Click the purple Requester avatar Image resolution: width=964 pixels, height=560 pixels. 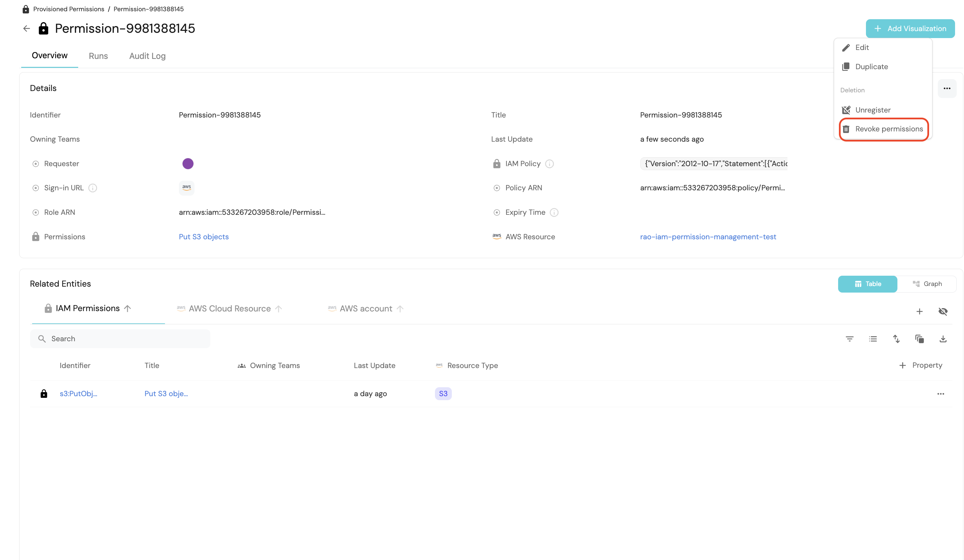point(188,163)
